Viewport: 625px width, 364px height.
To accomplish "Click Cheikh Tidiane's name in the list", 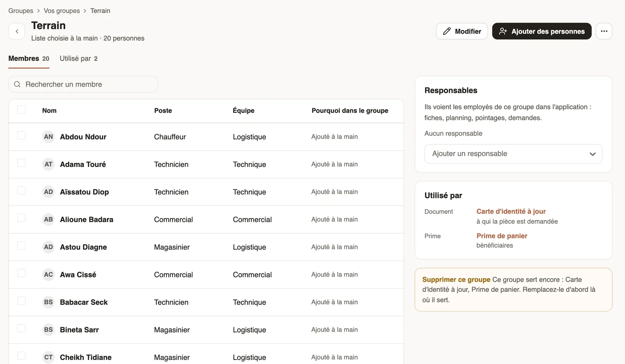I will pos(86,357).
